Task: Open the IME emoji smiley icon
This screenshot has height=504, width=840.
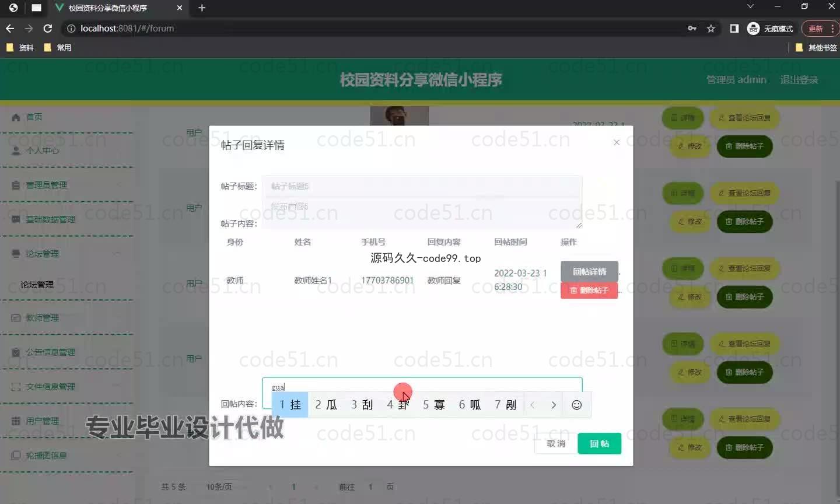Action: pyautogui.click(x=576, y=405)
